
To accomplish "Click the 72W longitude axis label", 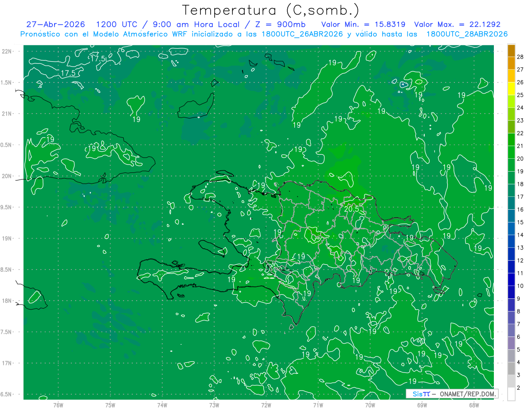I will pyautogui.click(x=266, y=405).
